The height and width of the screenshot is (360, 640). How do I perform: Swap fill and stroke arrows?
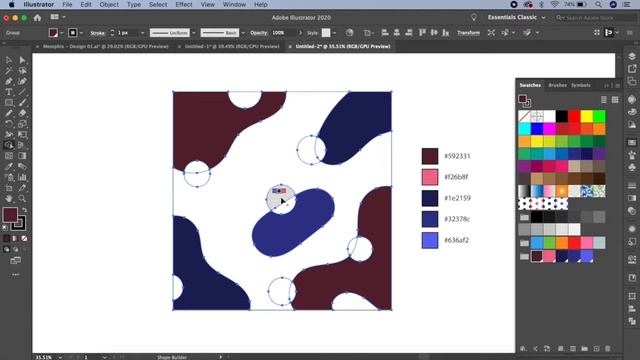(x=24, y=210)
